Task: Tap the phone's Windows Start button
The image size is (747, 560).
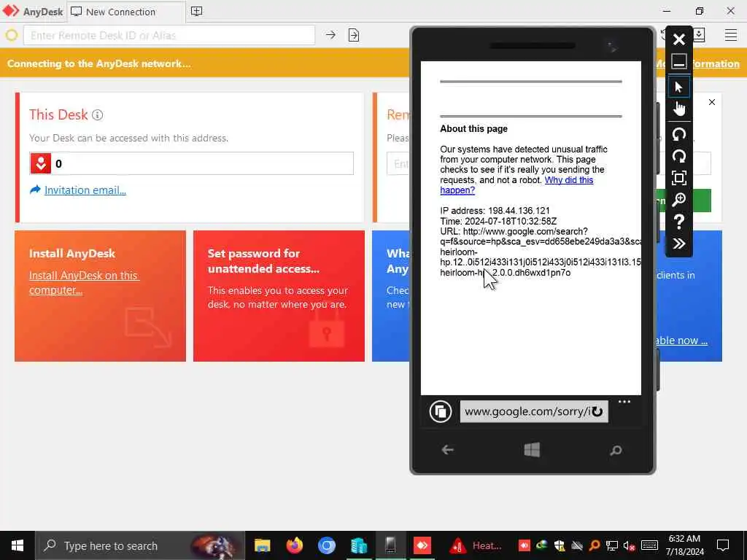Action: coord(532,449)
